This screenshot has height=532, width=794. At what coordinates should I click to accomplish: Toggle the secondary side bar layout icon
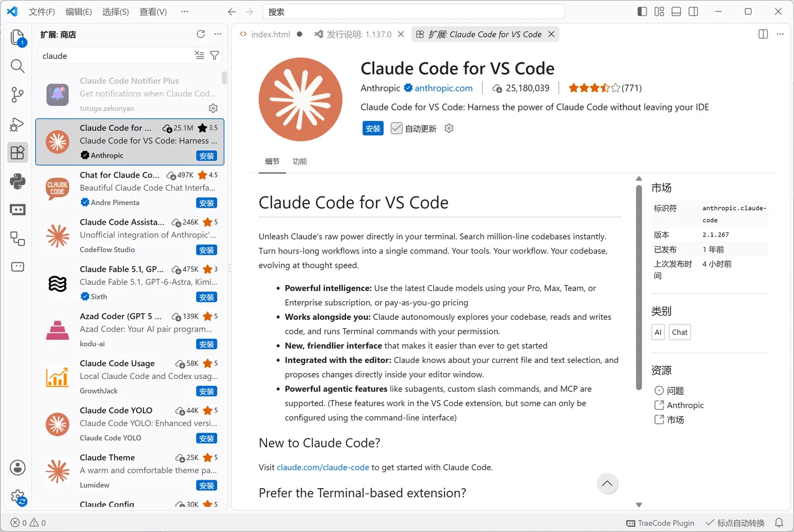[693, 11]
